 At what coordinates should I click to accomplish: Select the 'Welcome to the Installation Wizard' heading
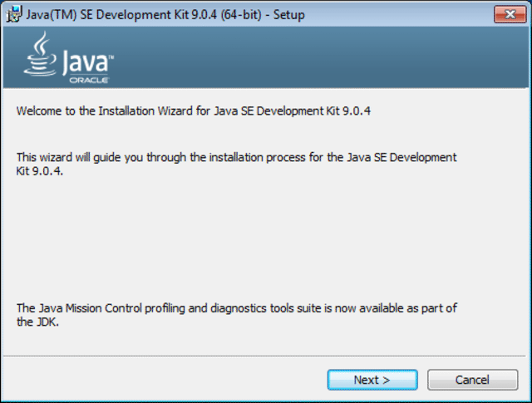(194, 111)
